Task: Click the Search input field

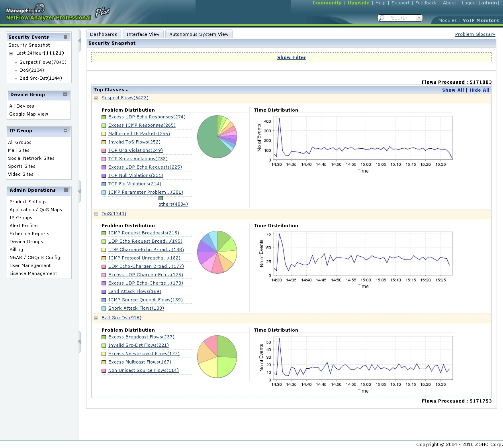Action: [x=401, y=18]
